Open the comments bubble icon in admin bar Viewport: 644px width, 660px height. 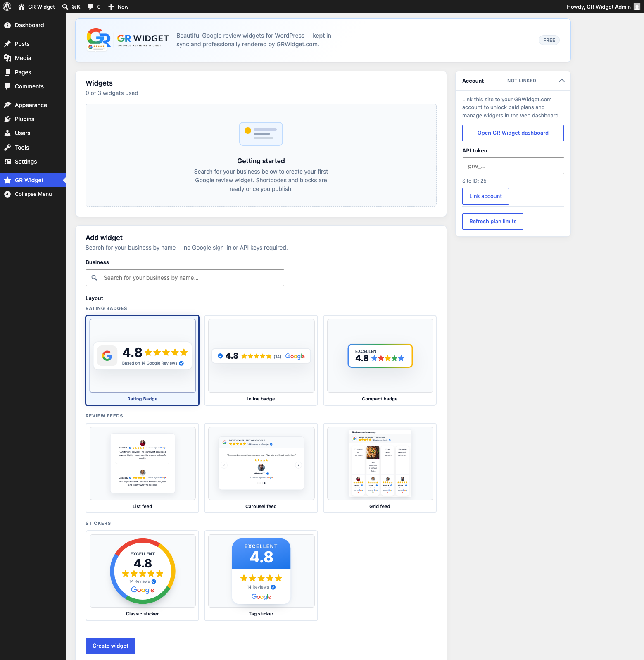[x=90, y=7]
